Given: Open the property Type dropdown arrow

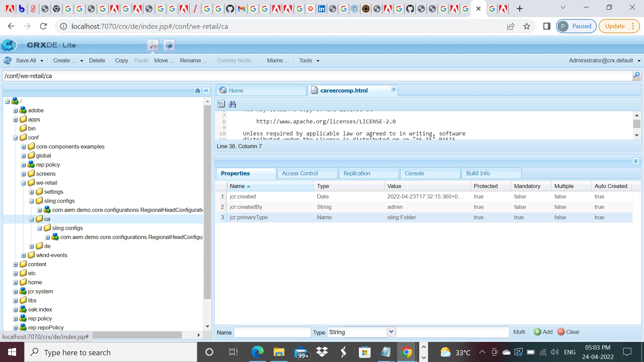Looking at the screenshot, I should coord(391,332).
